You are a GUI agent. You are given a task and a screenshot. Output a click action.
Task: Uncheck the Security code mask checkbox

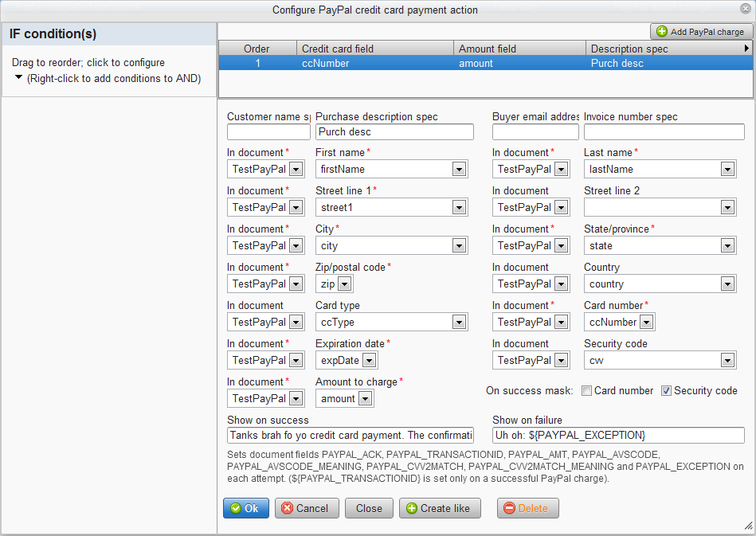click(666, 391)
